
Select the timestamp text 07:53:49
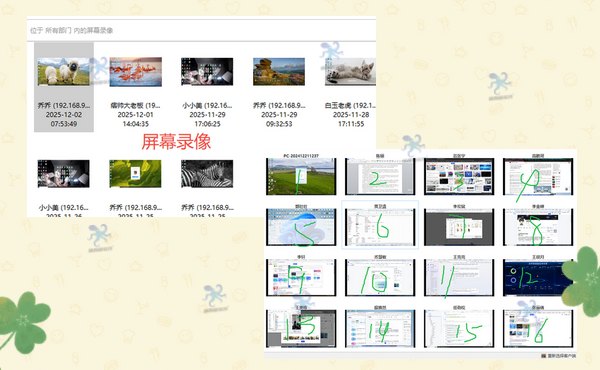coord(64,124)
